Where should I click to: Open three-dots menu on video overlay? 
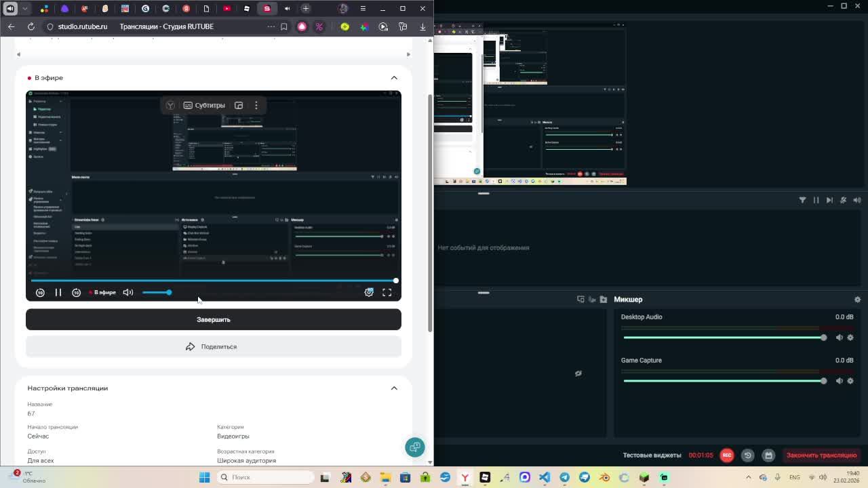[256, 105]
